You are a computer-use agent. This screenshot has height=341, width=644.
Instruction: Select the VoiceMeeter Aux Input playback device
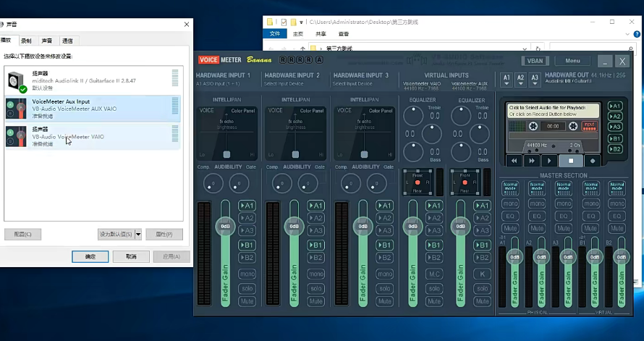point(93,109)
